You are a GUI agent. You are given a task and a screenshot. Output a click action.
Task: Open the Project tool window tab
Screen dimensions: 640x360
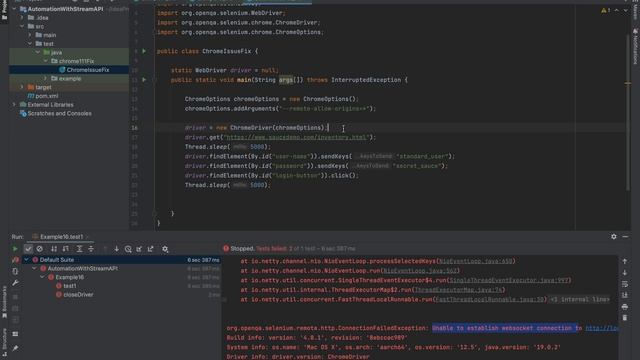click(4, 10)
